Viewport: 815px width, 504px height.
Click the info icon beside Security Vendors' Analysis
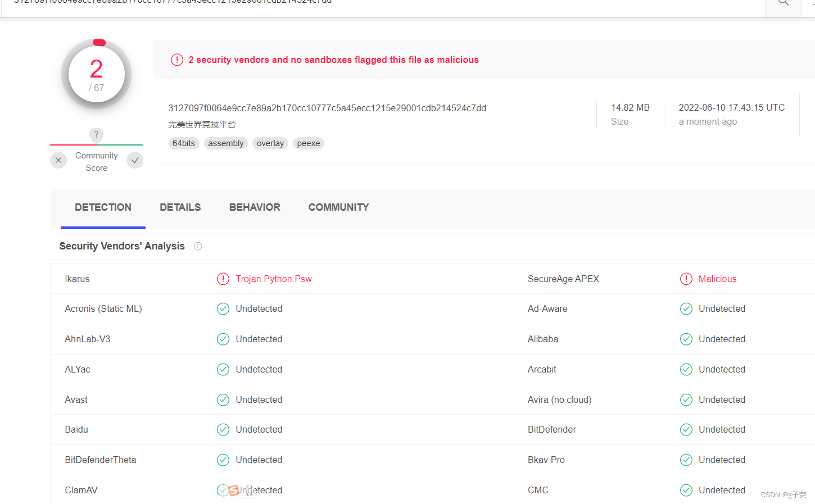click(x=197, y=246)
